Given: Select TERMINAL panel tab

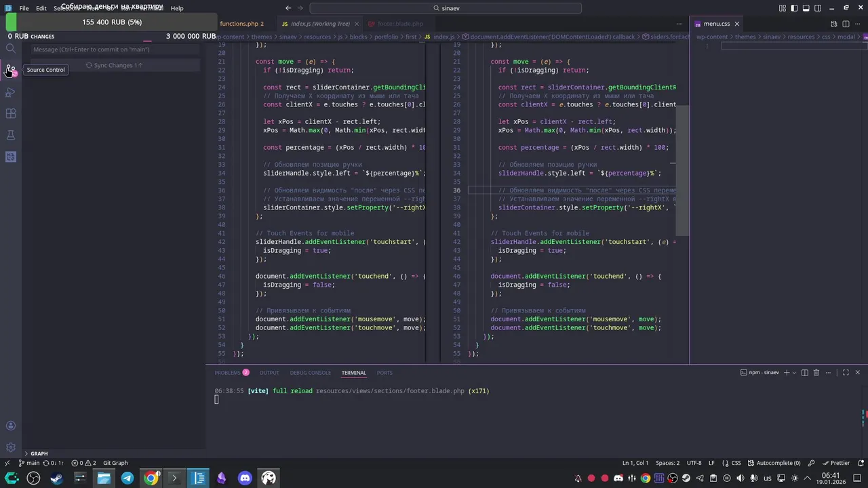Looking at the screenshot, I should pyautogui.click(x=353, y=373).
